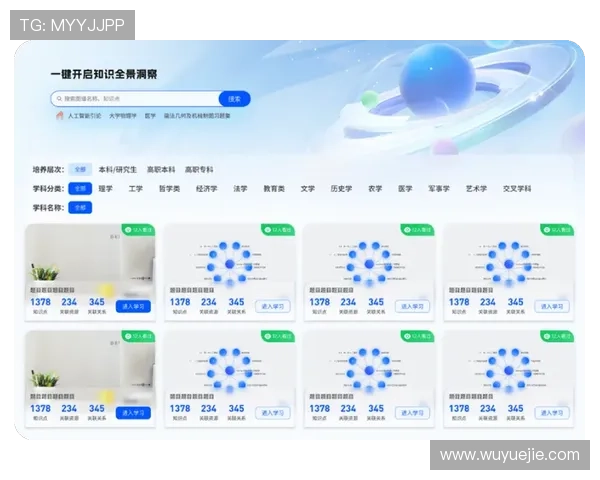Click 进入学习 on the top-row second card

(x=273, y=306)
